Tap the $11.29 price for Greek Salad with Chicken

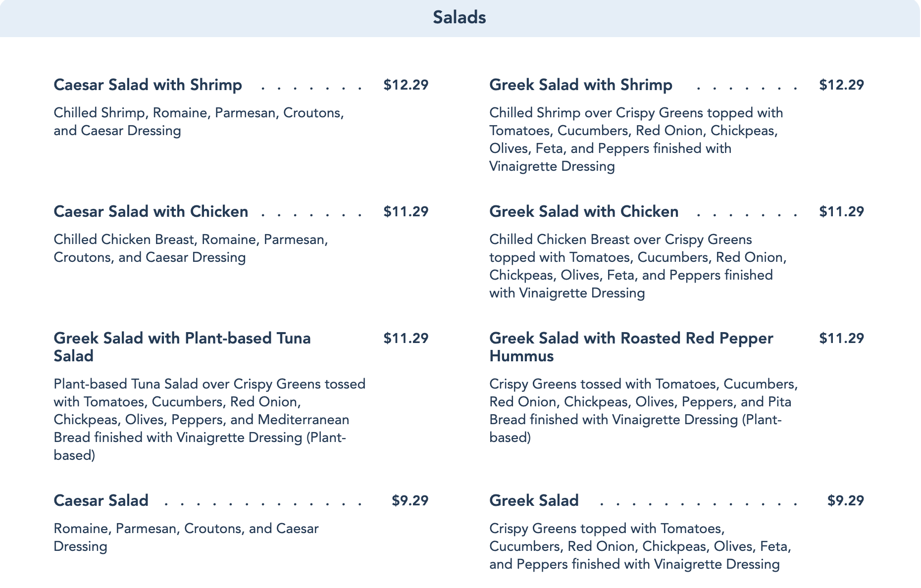click(x=841, y=212)
